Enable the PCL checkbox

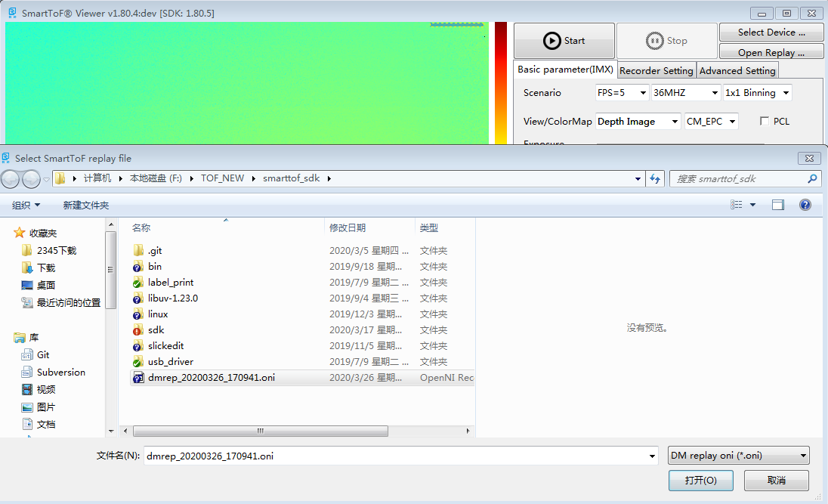[764, 121]
